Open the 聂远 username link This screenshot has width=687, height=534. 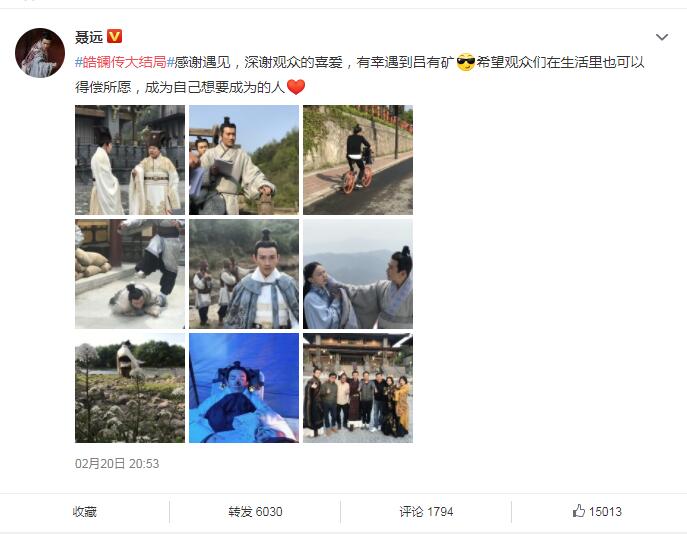tap(89, 37)
